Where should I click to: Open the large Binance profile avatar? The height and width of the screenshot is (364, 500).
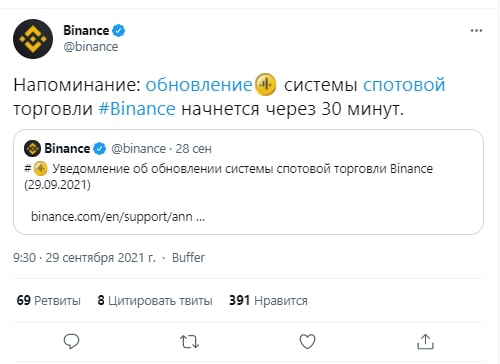pos(33,39)
